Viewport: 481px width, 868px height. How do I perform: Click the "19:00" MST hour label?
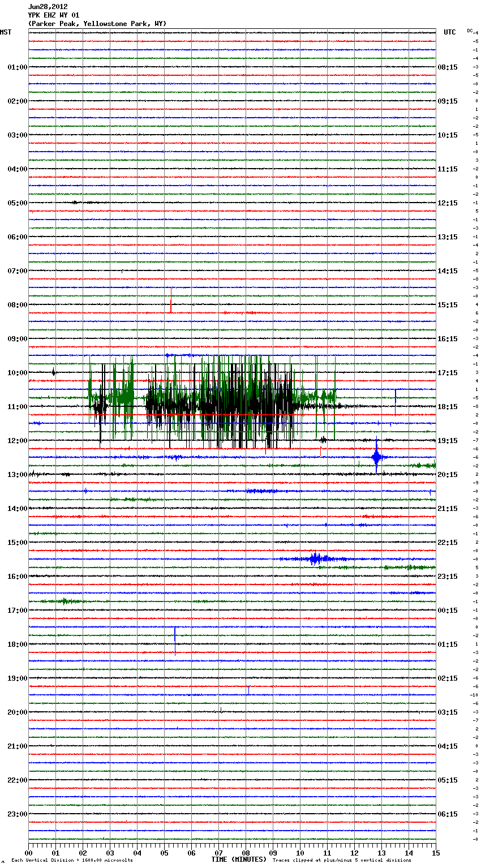18,678
